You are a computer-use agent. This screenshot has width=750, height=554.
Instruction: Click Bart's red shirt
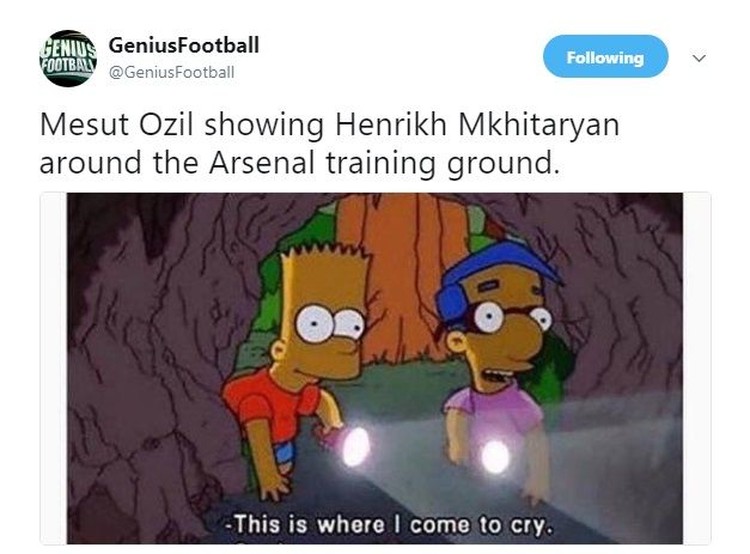click(271, 404)
